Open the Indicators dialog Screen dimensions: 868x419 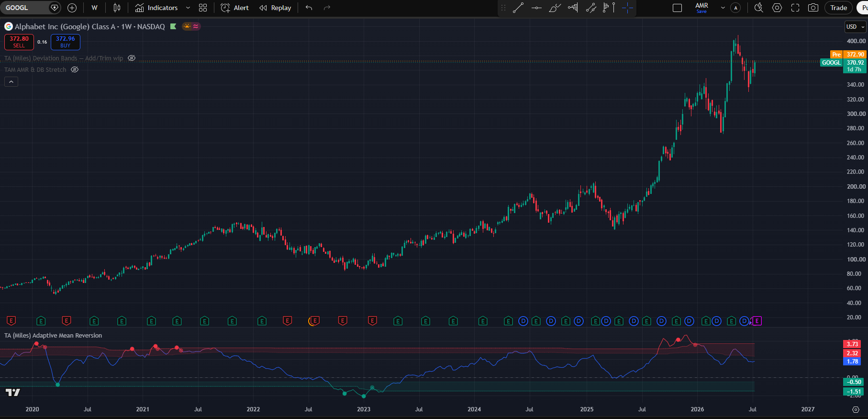pyautogui.click(x=156, y=8)
